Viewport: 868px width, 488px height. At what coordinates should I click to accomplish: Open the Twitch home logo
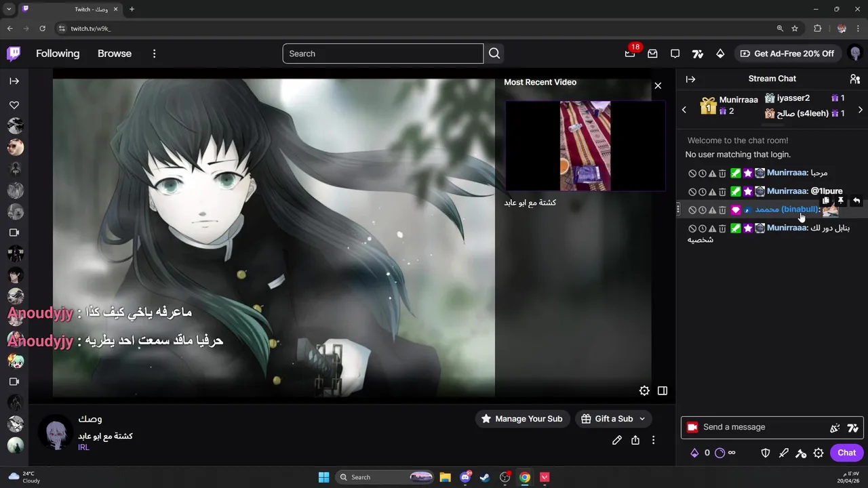[x=14, y=54]
